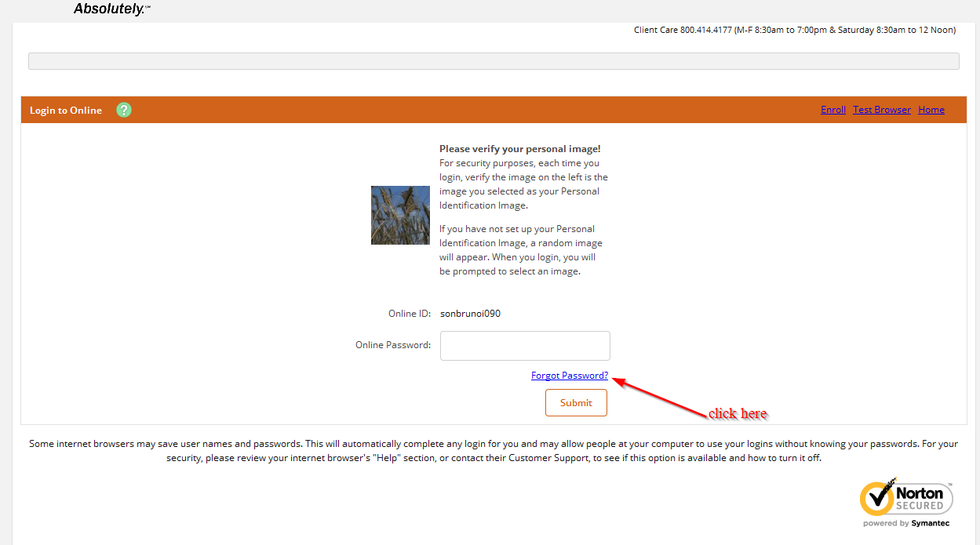This screenshot has width=980, height=545.
Task: Select the wheat personal identification image
Action: (400, 215)
